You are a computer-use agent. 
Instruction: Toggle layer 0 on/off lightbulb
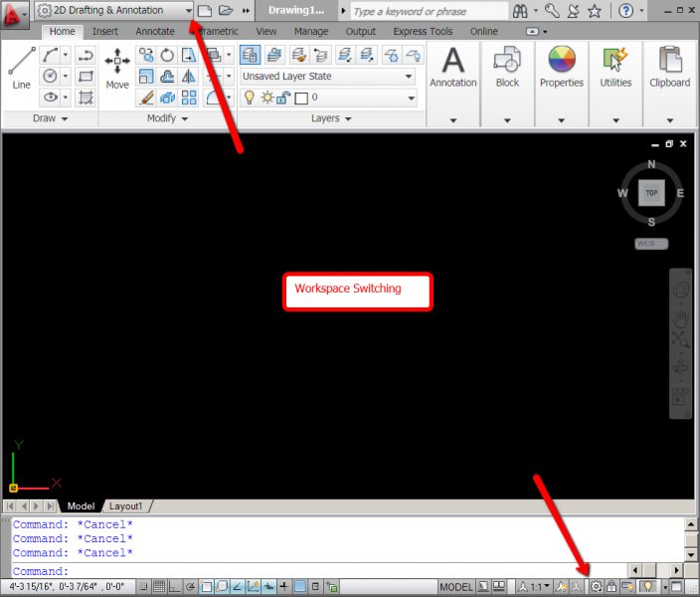(x=250, y=97)
